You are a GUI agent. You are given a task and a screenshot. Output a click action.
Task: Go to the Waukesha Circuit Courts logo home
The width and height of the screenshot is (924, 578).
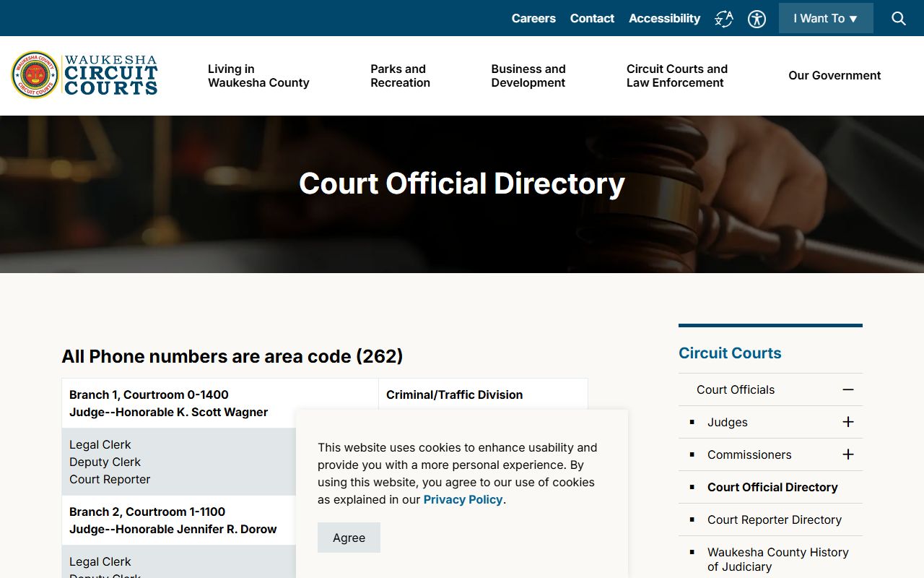(84, 75)
